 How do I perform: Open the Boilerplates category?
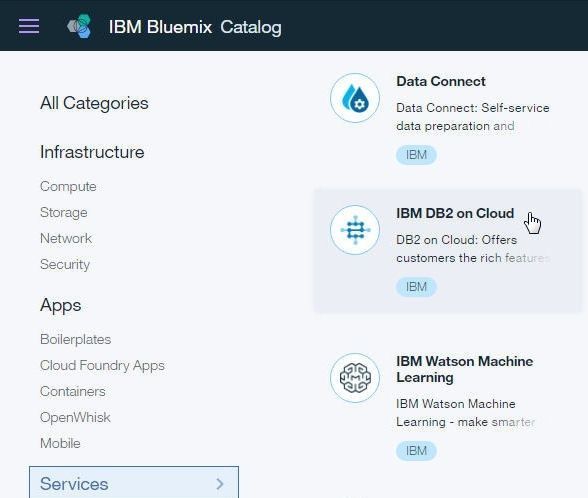point(75,339)
